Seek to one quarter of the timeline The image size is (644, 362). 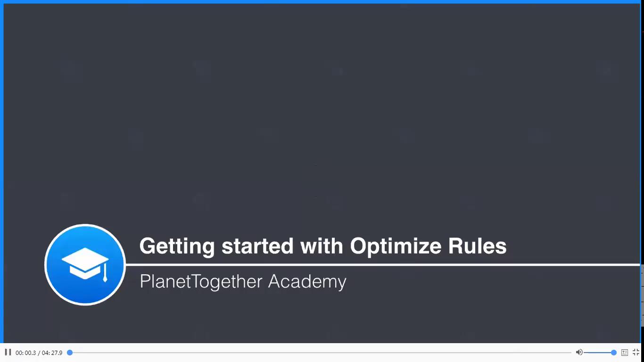[195, 353]
